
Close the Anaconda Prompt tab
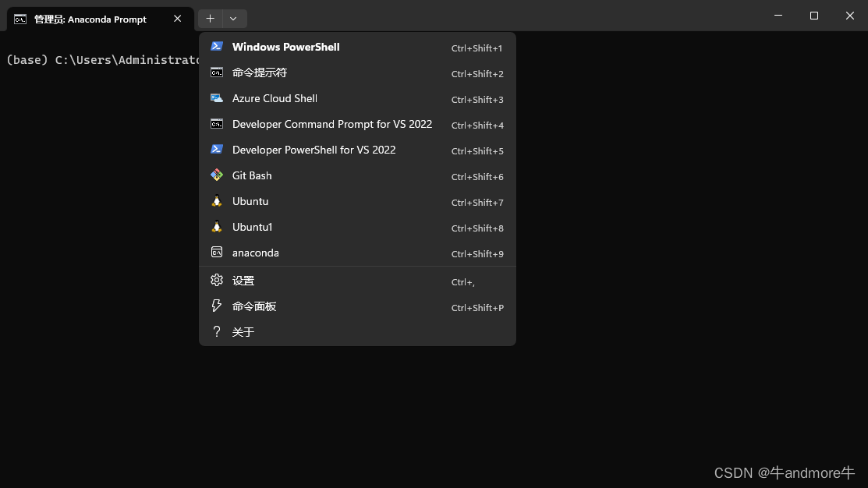tap(177, 19)
